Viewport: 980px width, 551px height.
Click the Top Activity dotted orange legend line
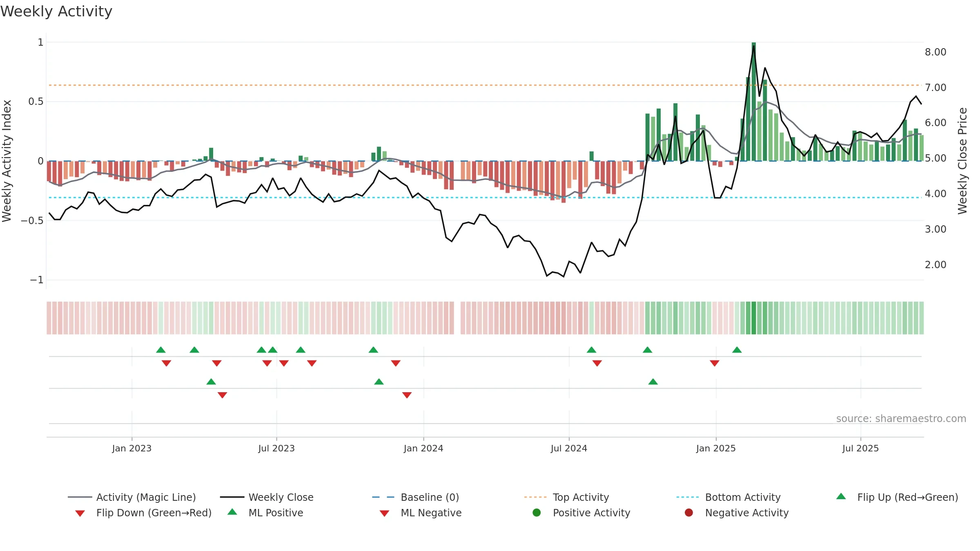[x=535, y=497]
